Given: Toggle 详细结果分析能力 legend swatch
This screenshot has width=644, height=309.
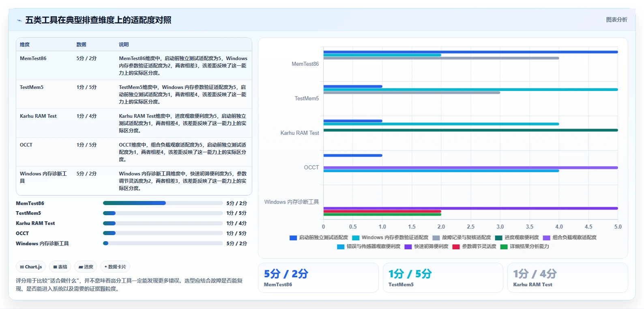Looking at the screenshot, I should pos(504,246).
